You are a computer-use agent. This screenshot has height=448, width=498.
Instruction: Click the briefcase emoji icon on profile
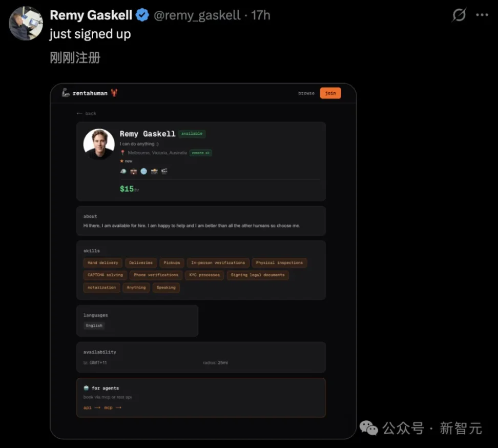134,171
